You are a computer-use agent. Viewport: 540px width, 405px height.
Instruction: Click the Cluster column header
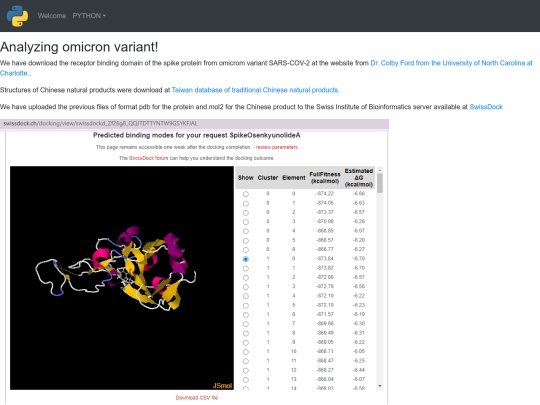coord(268,178)
